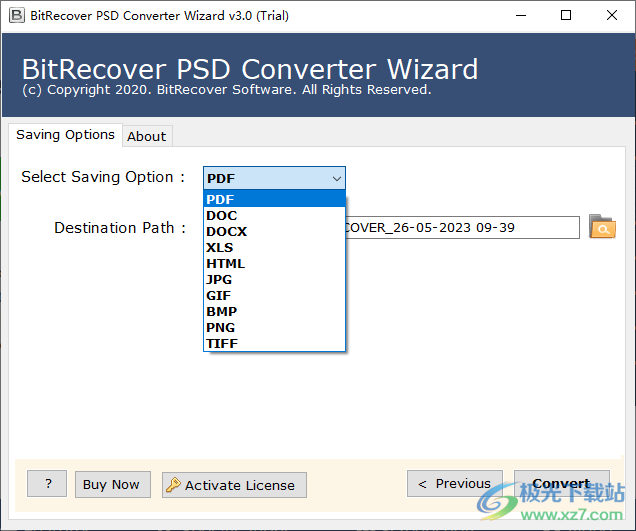Click the Buy Now button
This screenshot has width=636, height=531.
pos(113,484)
